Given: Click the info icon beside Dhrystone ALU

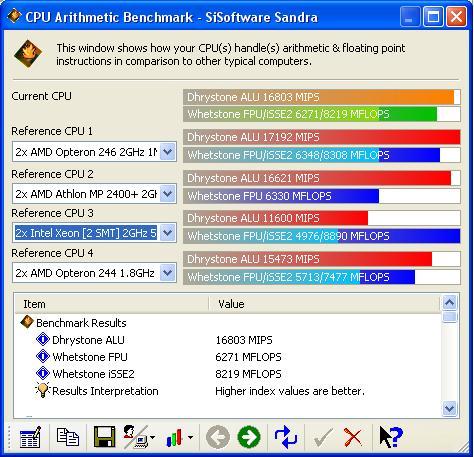Looking at the screenshot, I should pyautogui.click(x=43, y=339).
